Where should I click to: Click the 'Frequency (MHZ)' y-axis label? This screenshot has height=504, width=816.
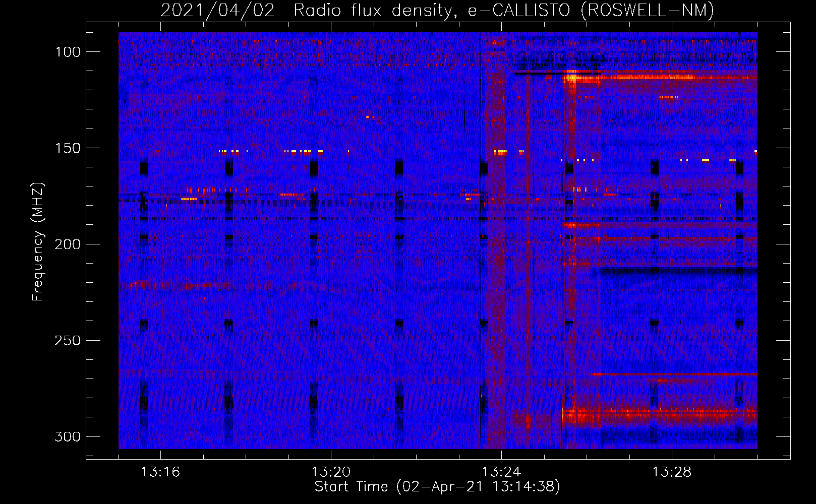coord(38,241)
